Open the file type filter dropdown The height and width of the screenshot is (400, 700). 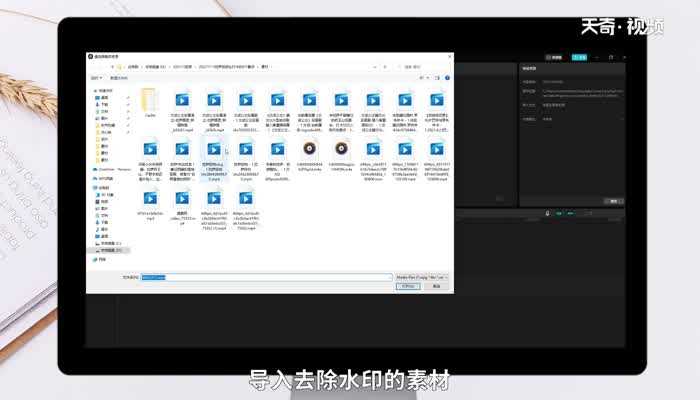421,277
